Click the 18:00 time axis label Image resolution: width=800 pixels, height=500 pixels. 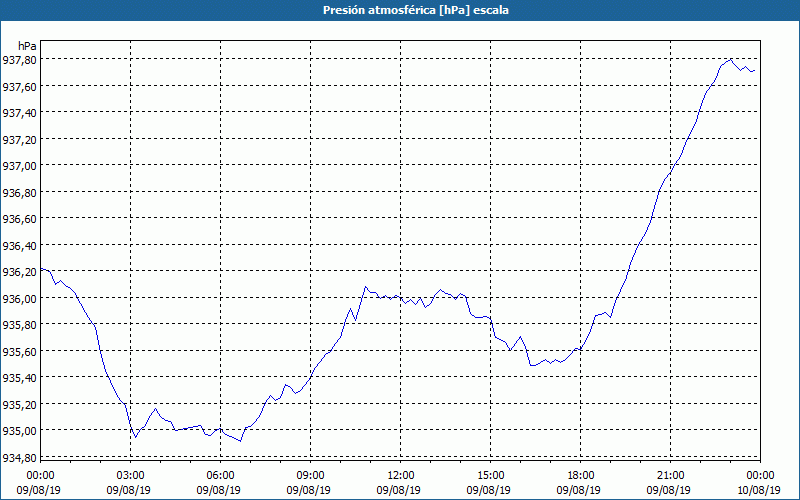[581, 476]
